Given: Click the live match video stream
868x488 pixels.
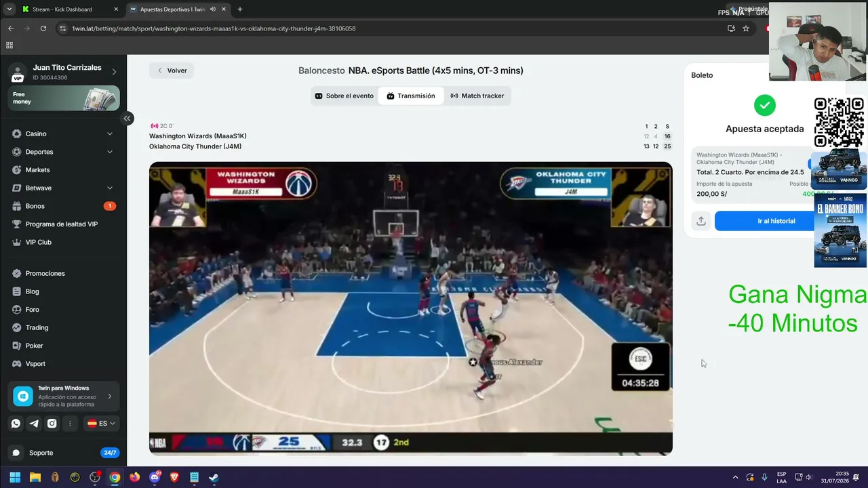Looking at the screenshot, I should pyautogui.click(x=411, y=308).
